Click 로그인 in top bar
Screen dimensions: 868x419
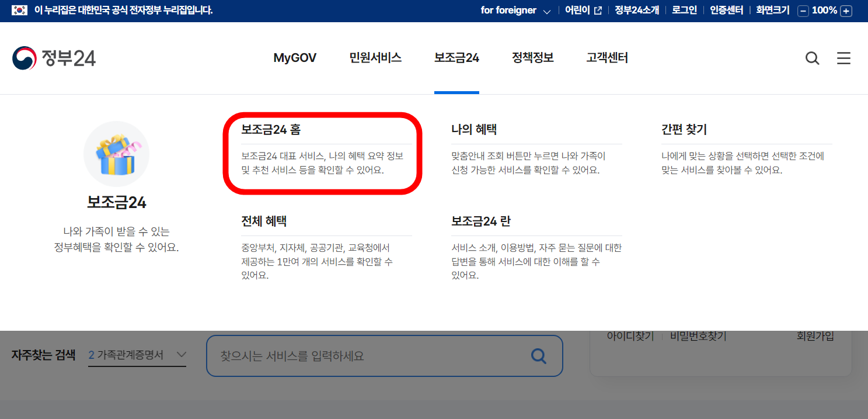click(684, 11)
